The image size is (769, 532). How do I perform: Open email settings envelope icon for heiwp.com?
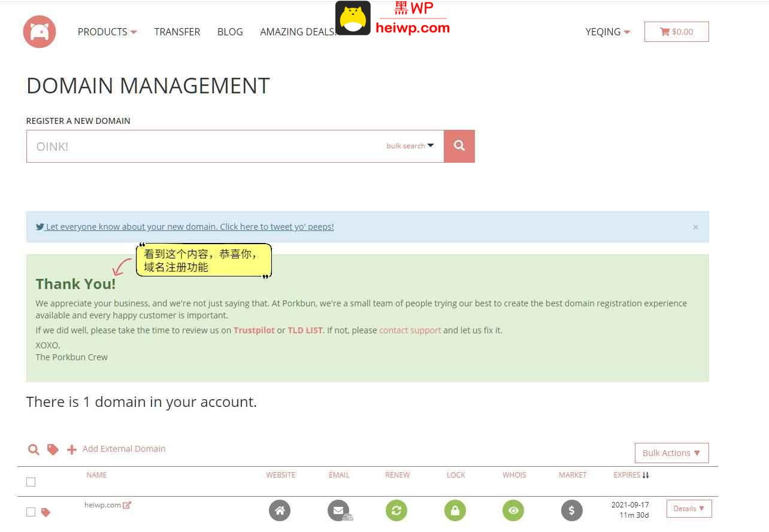[338, 510]
